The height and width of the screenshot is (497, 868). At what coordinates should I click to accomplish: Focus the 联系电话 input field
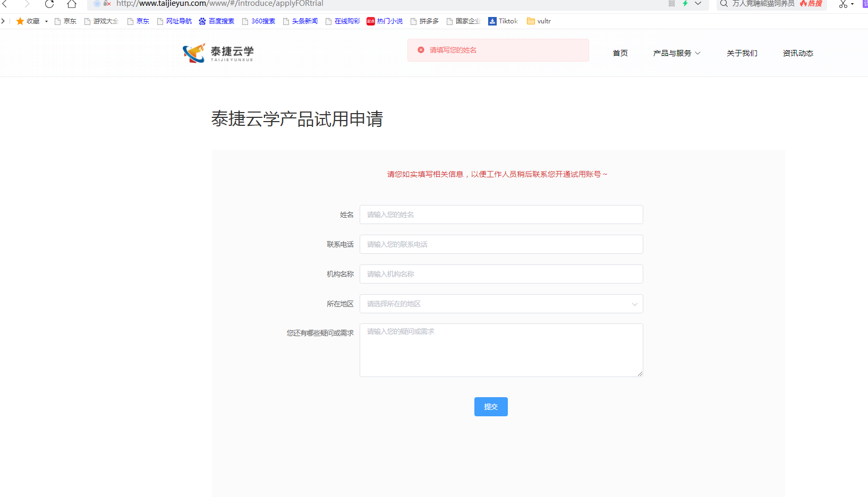[501, 244]
